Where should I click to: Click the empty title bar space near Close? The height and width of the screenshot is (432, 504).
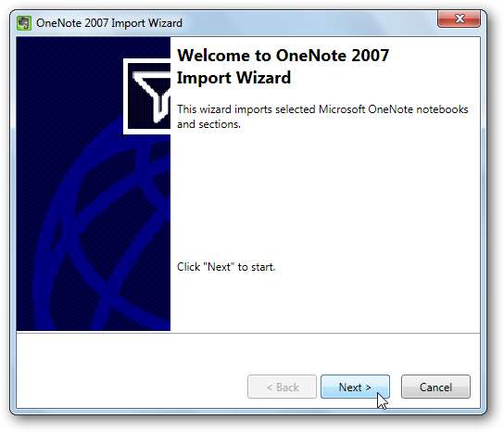tap(309, 22)
